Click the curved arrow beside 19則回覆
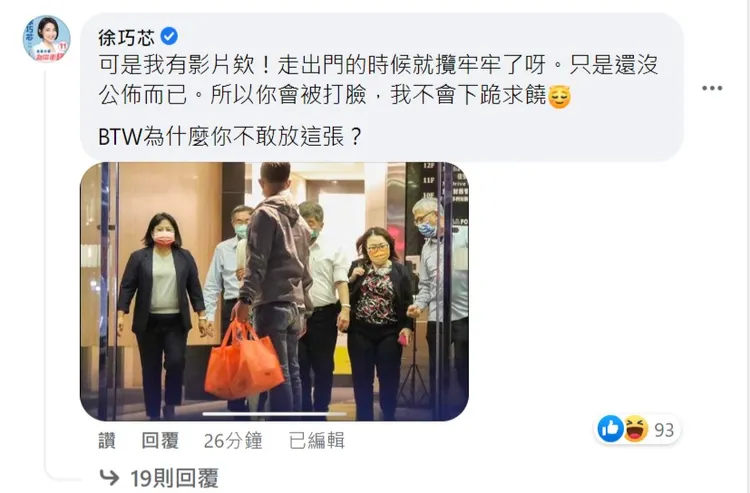 pyautogui.click(x=109, y=477)
